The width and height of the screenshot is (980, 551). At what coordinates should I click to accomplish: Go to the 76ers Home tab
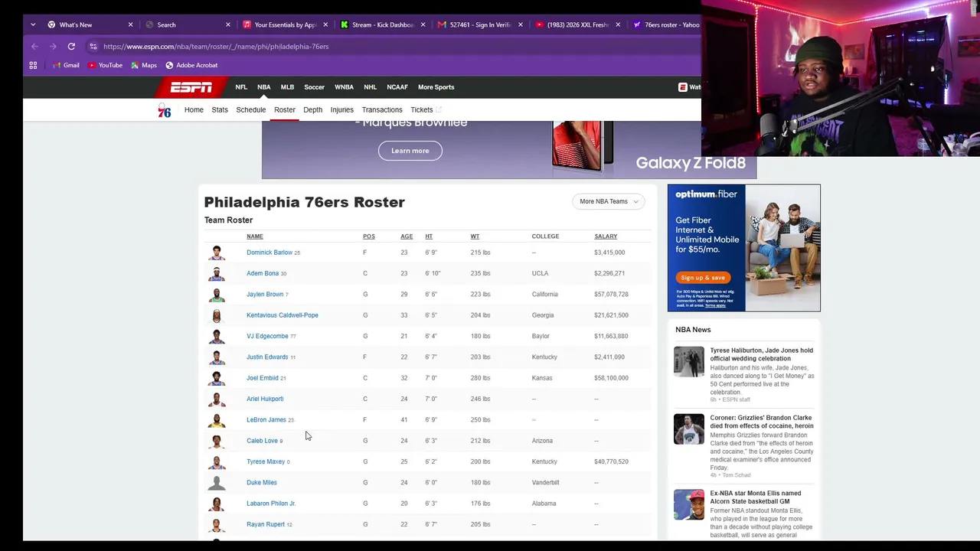[194, 110]
